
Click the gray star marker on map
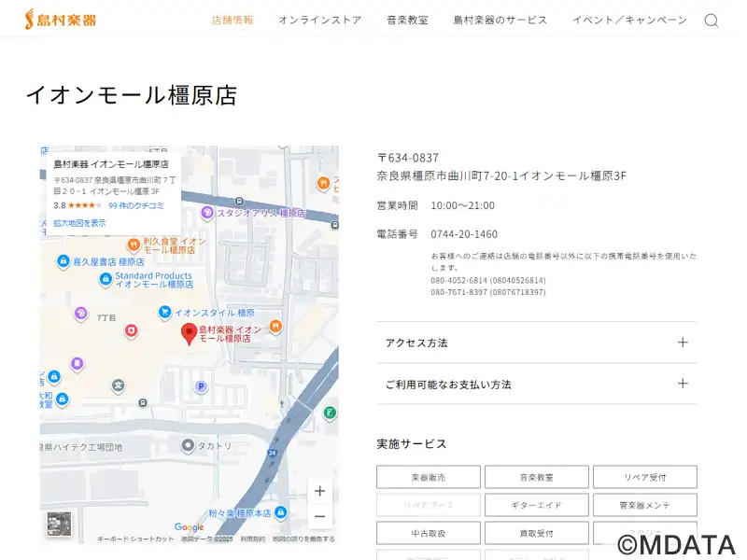tap(119, 385)
